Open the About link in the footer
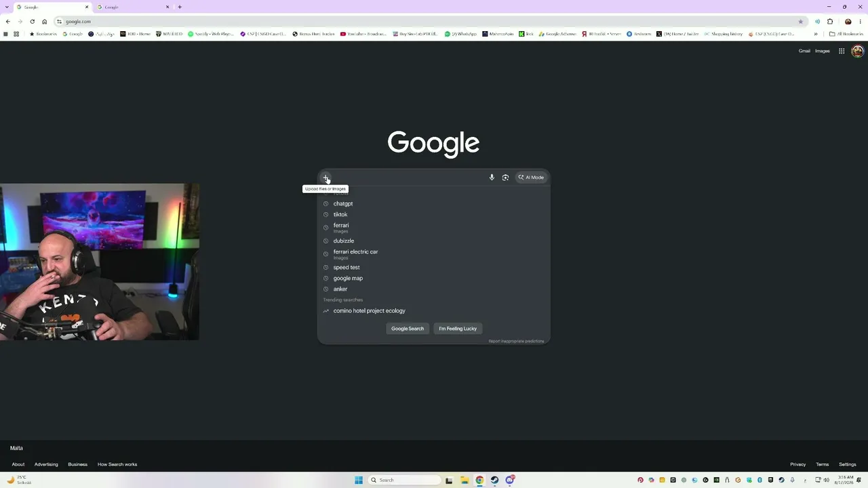868x488 pixels. click(18, 464)
